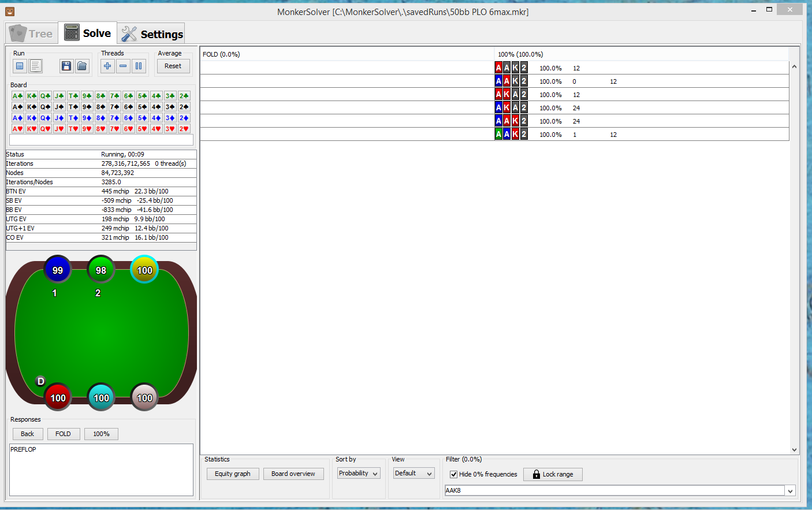Viewport: 812px width, 510px height.
Task: Pick the jack of clubs board card
Action: pos(59,96)
